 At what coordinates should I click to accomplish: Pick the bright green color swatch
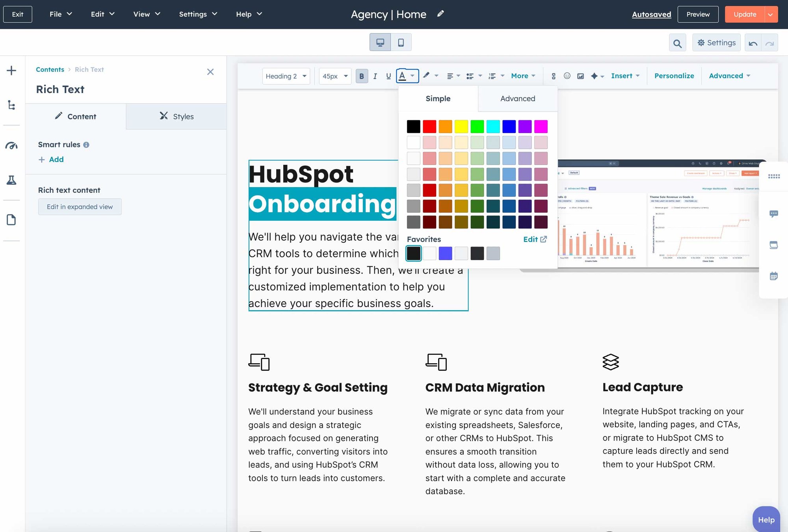coord(477,126)
